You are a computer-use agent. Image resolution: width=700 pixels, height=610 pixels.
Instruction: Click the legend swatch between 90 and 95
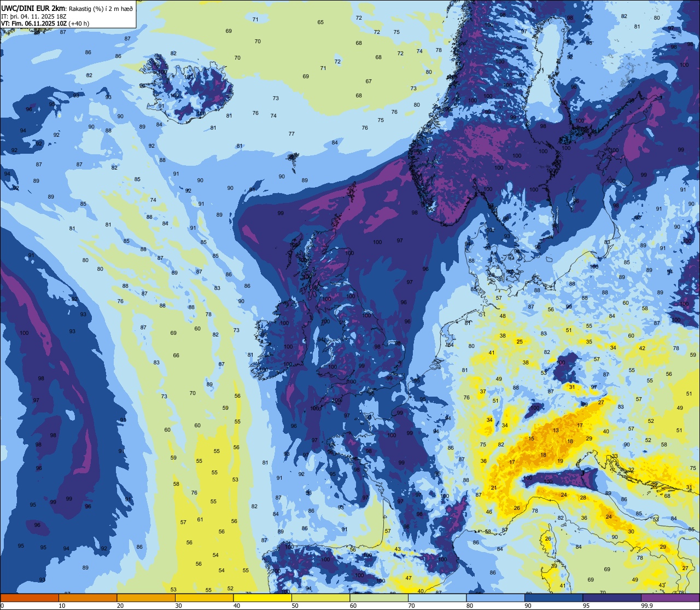[553, 597]
